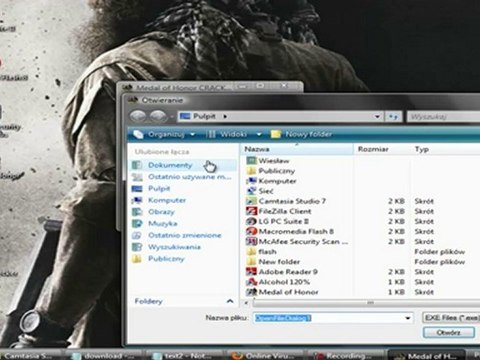Open Ostatnio używane miejsca link
Screen dimensions: 480x360
pyautogui.click(x=189, y=177)
